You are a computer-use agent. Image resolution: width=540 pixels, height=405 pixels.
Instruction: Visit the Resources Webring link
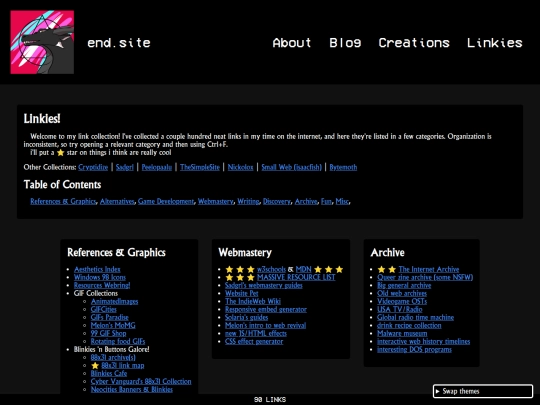click(102, 285)
